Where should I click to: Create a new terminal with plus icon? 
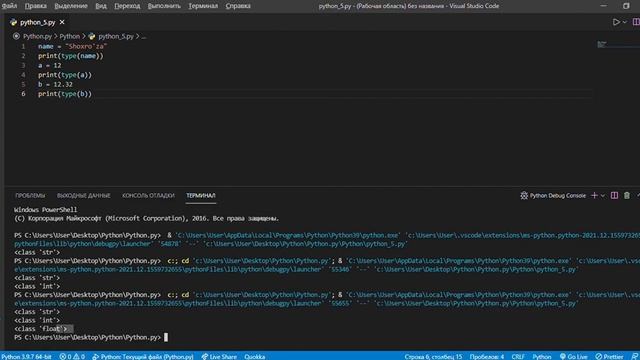(x=594, y=196)
